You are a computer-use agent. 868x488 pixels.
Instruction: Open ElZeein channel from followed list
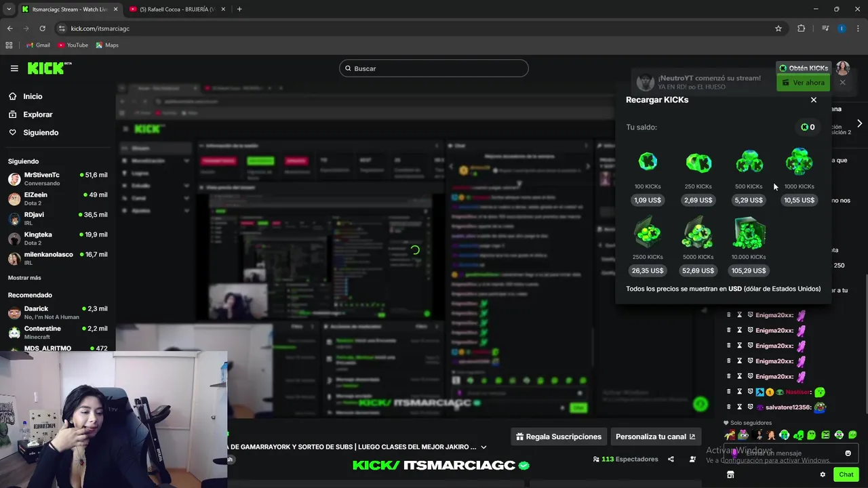click(x=58, y=199)
